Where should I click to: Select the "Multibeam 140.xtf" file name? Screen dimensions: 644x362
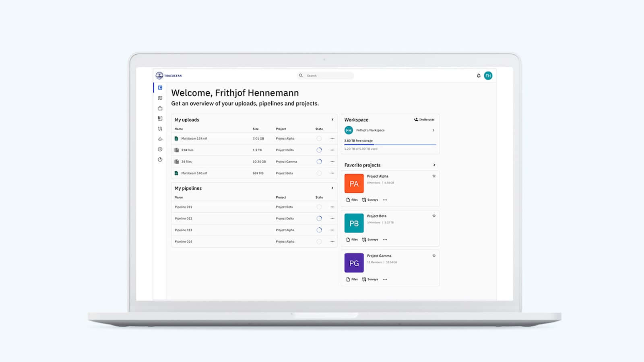(x=194, y=173)
